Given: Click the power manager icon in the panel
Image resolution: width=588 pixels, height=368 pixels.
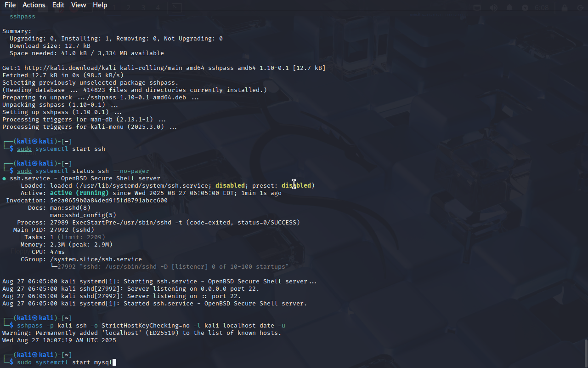Looking at the screenshot, I should point(525,8).
